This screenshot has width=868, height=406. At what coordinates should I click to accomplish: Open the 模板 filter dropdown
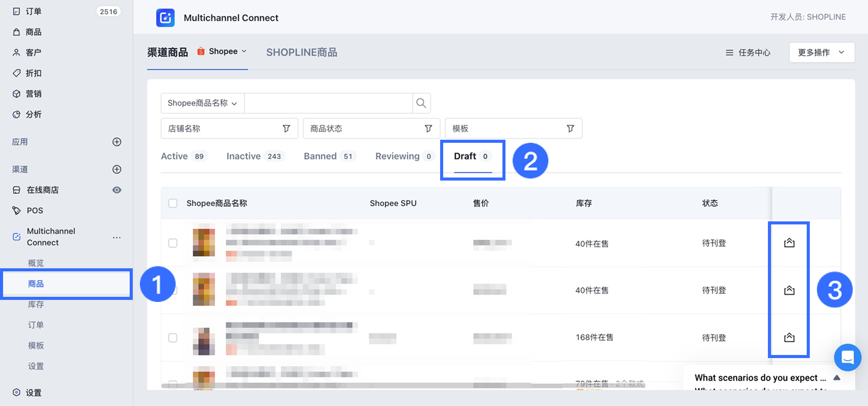pyautogui.click(x=513, y=129)
